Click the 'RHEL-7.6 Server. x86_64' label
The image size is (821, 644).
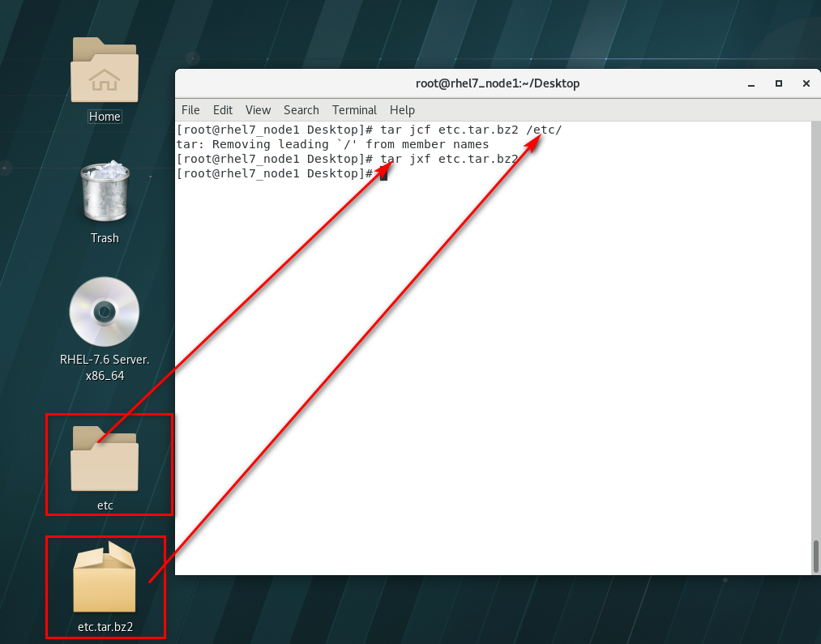pyautogui.click(x=105, y=367)
